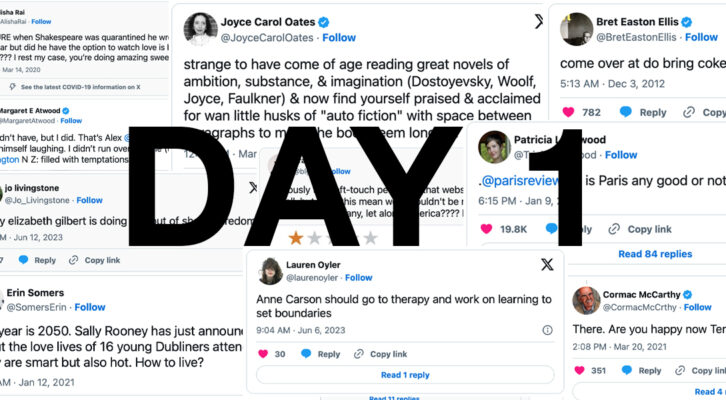This screenshot has height=400, width=726.
Task: Click the info icon on Anne Carson tweet
Action: pos(547,330)
